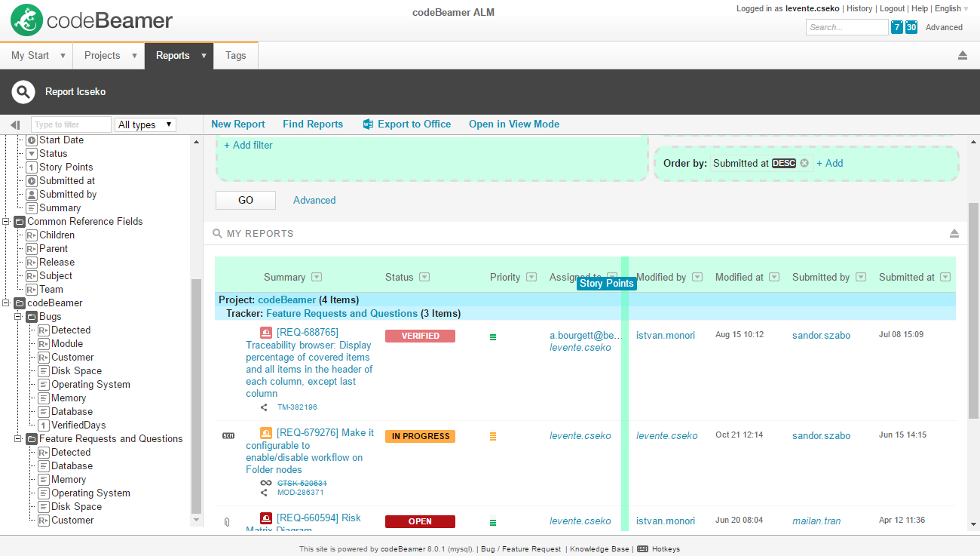Open the Summary column header dropdown
This screenshot has width=980, height=556.
click(317, 277)
